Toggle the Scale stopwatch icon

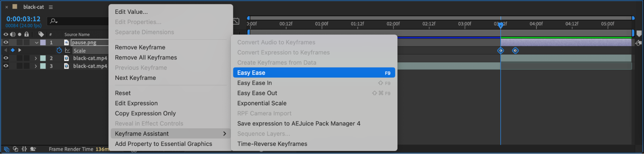59,50
